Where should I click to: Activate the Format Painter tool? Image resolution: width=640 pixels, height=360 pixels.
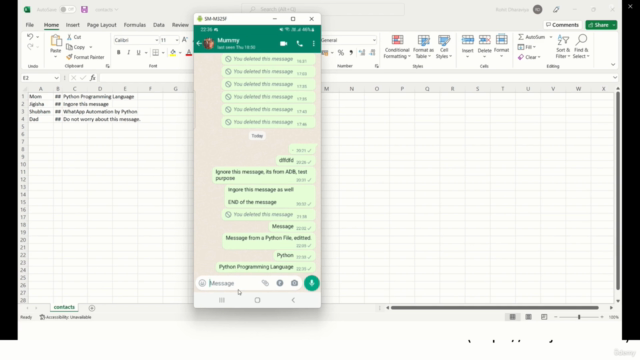tap(85, 57)
